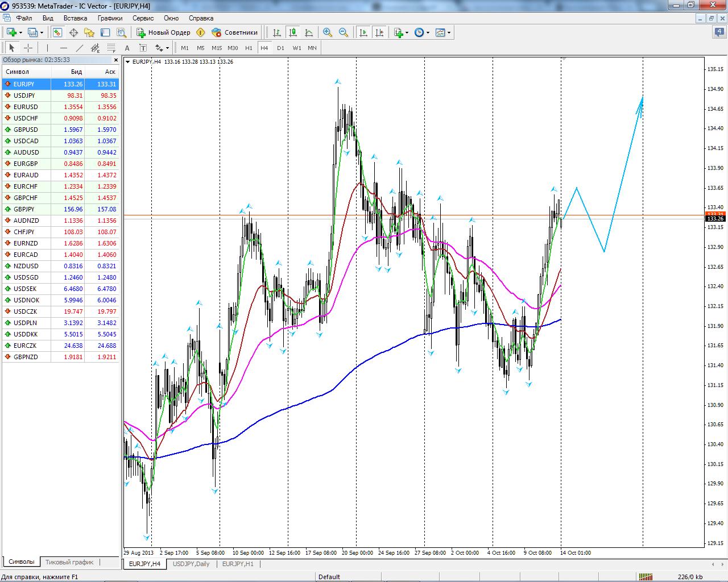Open the Data Window crosshair icon
Image resolution: width=728 pixels, height=582 pixels.
(73, 32)
